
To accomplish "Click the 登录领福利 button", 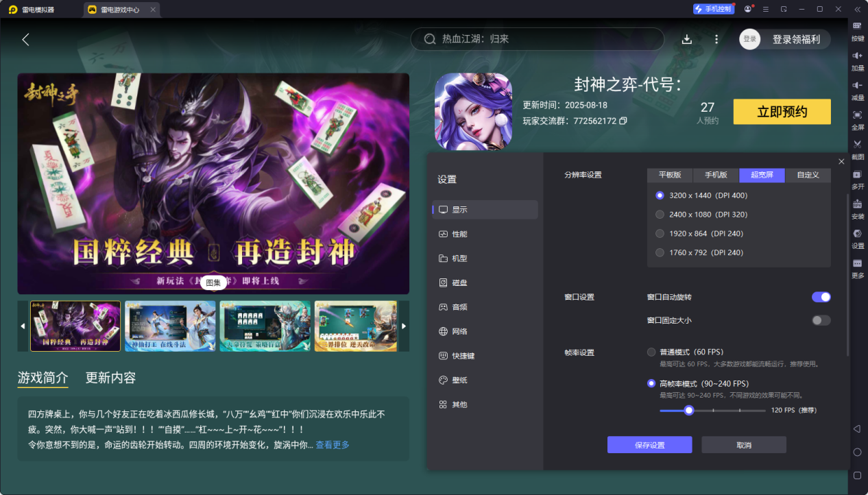I will (796, 39).
